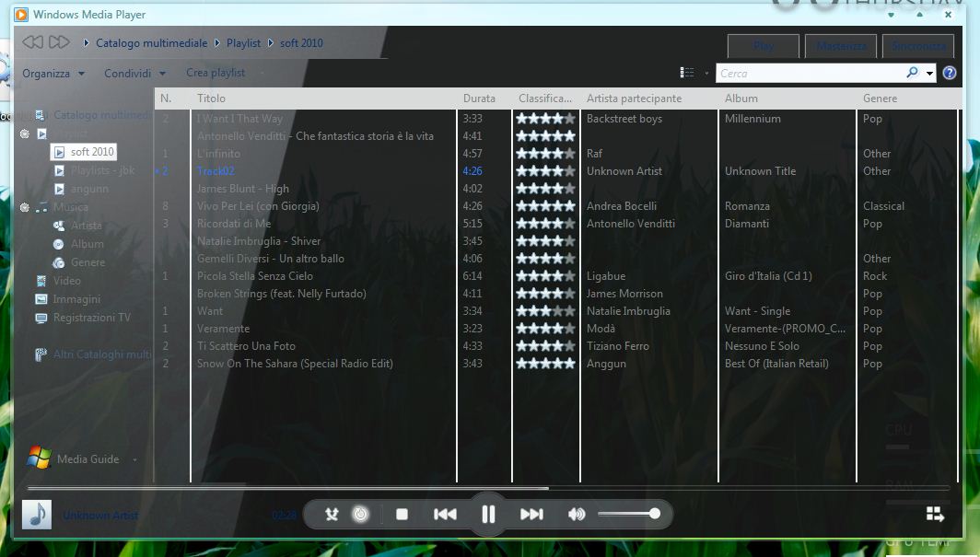Click the album cell "Millennium"
The width and height of the screenshot is (980, 557).
tap(752, 119)
